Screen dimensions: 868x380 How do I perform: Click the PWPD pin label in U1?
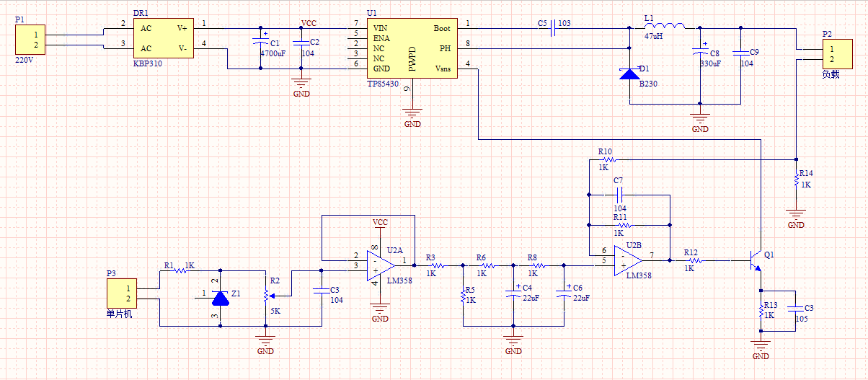412,60
